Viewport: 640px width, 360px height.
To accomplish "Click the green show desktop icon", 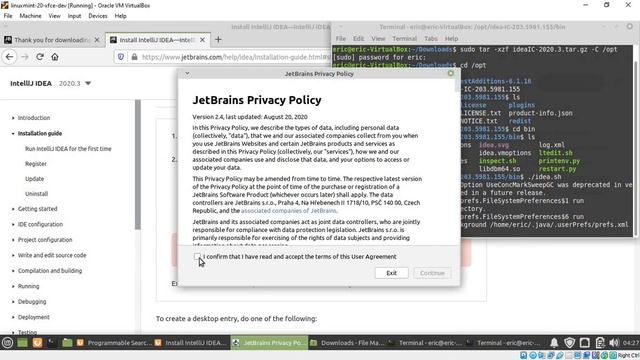I will pos(22,343).
